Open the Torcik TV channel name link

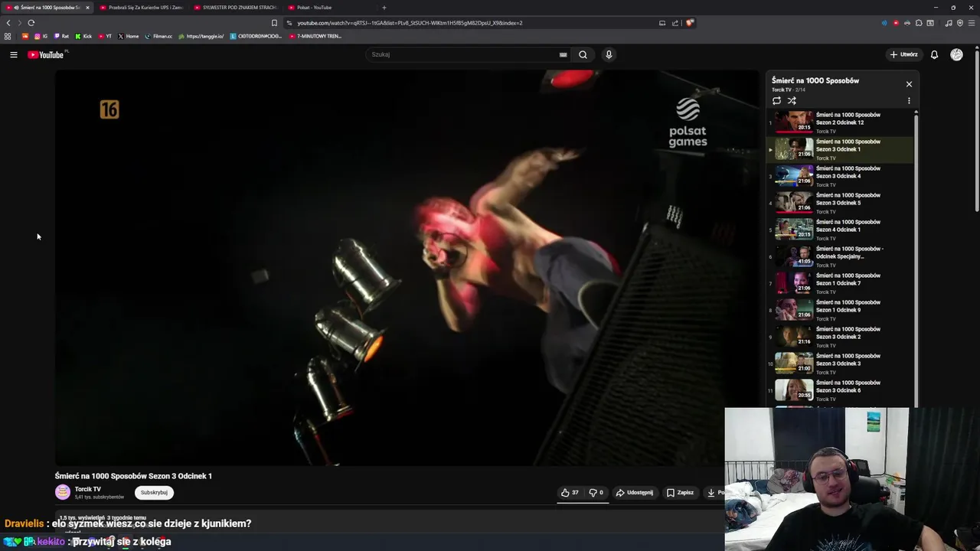point(88,489)
